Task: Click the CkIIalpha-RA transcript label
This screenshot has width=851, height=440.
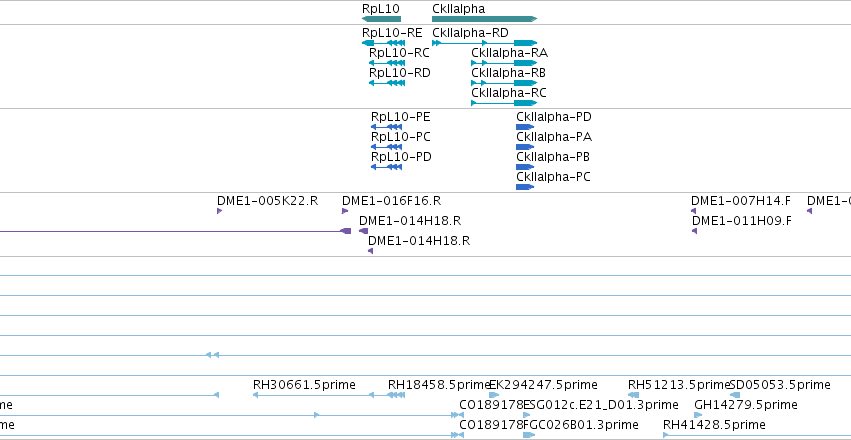Action: click(x=510, y=53)
